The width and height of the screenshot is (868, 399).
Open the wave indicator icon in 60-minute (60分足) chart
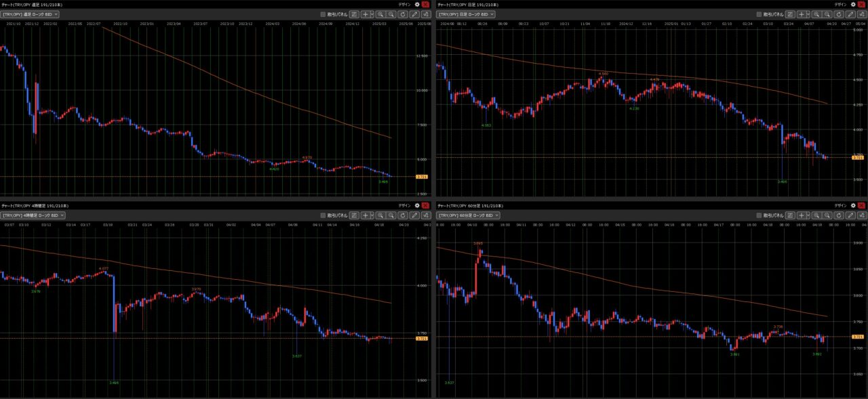[861, 215]
